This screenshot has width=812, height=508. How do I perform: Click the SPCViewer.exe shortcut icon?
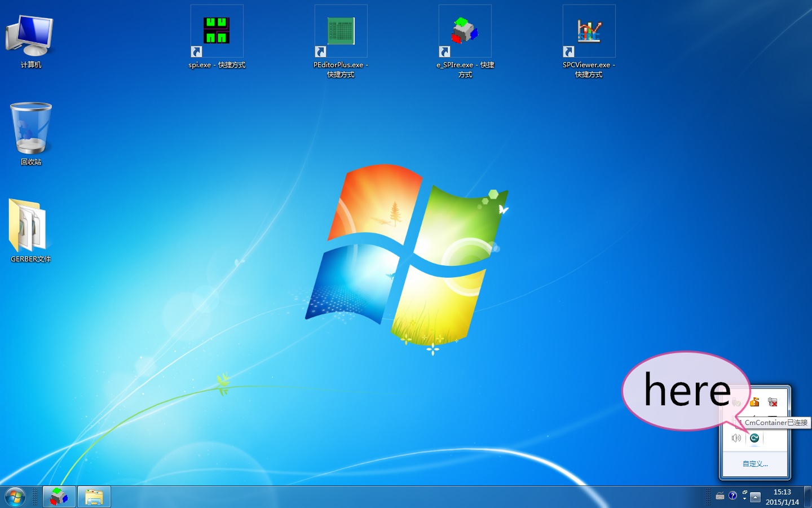click(589, 32)
